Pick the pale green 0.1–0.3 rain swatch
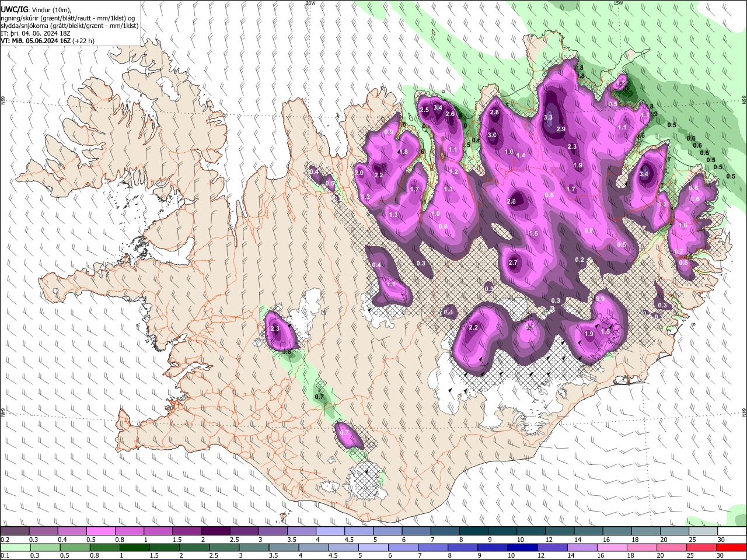This screenshot has height=560, width=747. point(15,547)
